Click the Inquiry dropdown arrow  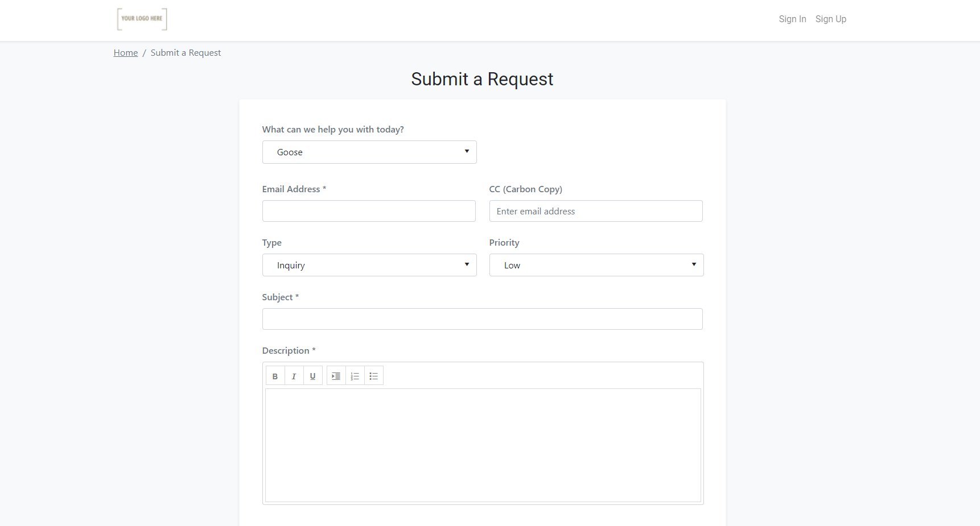pos(467,264)
